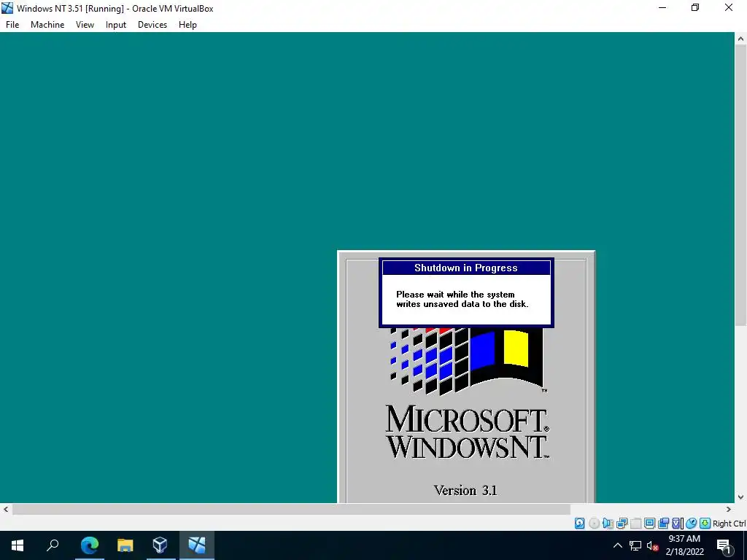Click the 'Please wait while the system' message
Screen dimensions: 747x560
click(455, 295)
